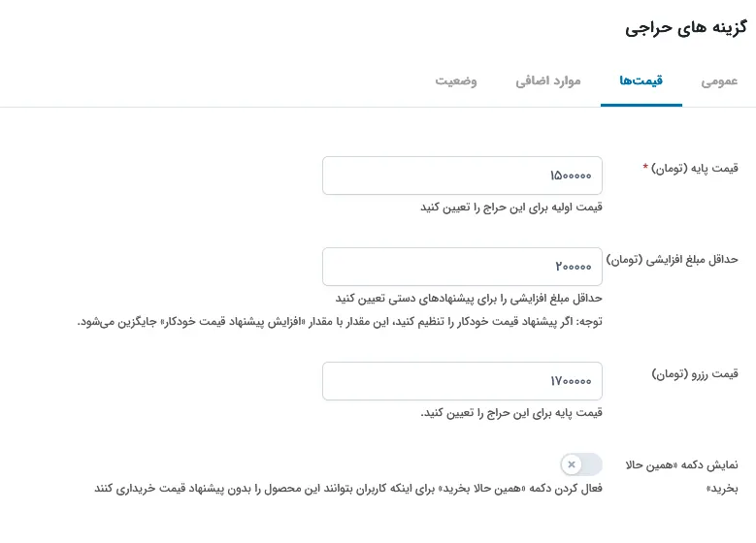Click the قیمت رزرو (تومان) label

click(695, 374)
